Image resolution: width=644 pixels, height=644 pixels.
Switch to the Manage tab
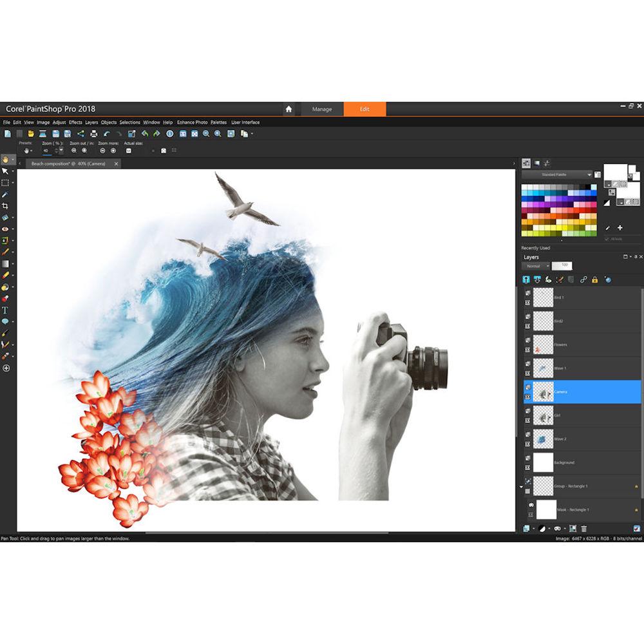point(322,109)
